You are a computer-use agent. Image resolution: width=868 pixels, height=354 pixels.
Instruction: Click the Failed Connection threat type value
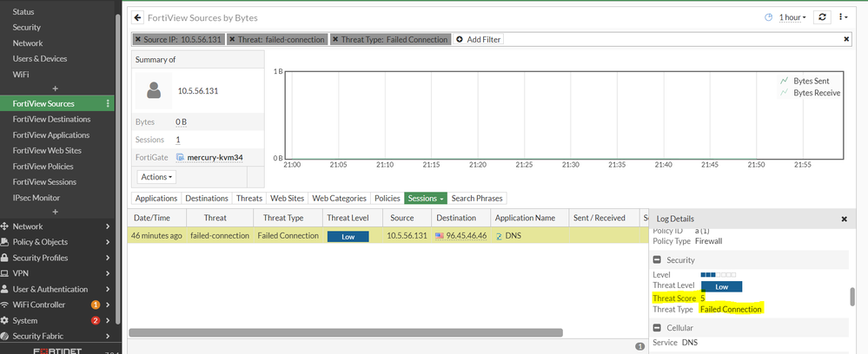731,309
